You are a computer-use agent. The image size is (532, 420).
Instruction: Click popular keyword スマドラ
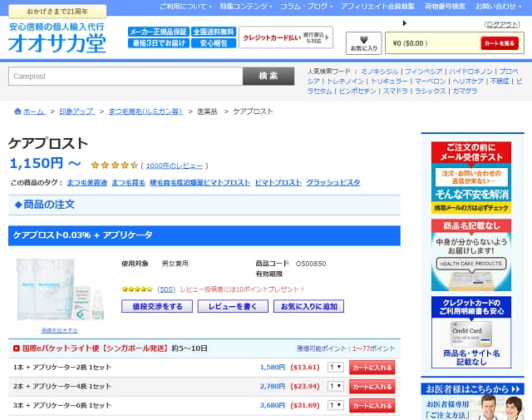coord(396,91)
